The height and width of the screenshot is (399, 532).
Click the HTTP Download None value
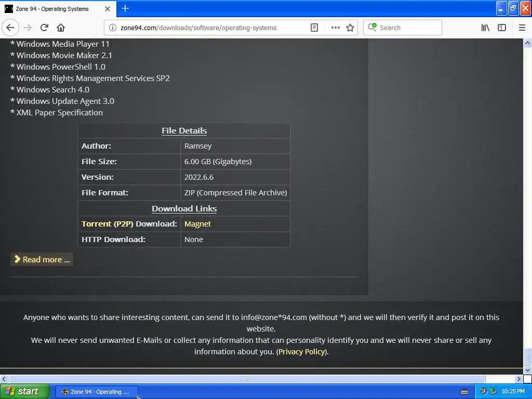[x=194, y=240]
